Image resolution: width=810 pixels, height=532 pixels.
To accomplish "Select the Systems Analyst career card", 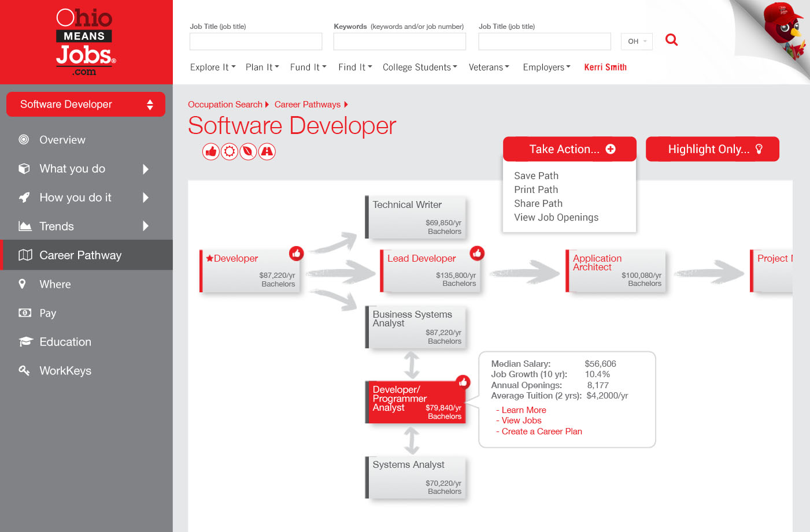I will click(x=415, y=477).
